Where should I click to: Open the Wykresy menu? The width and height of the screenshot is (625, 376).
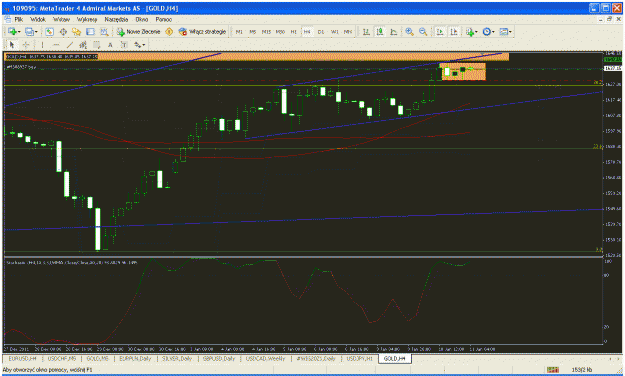point(87,19)
